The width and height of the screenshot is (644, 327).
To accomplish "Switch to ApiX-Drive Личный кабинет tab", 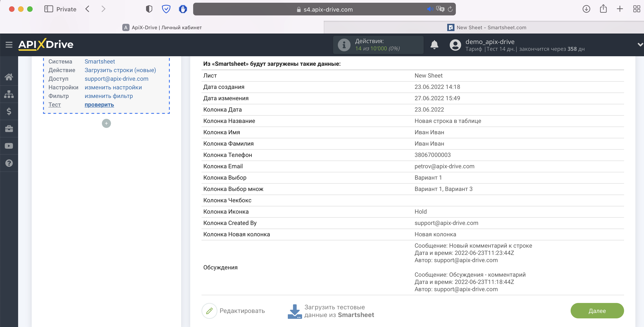I will coord(162,27).
